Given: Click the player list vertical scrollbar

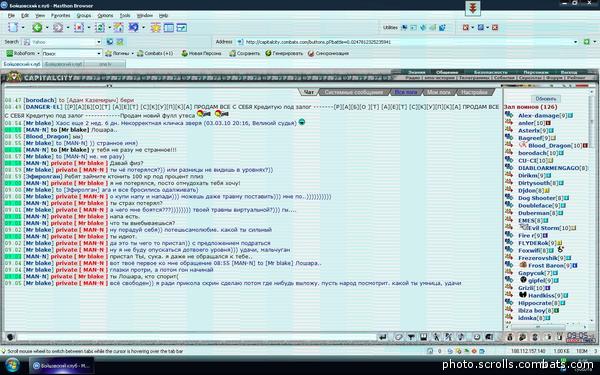Looking at the screenshot, I should point(592,207).
